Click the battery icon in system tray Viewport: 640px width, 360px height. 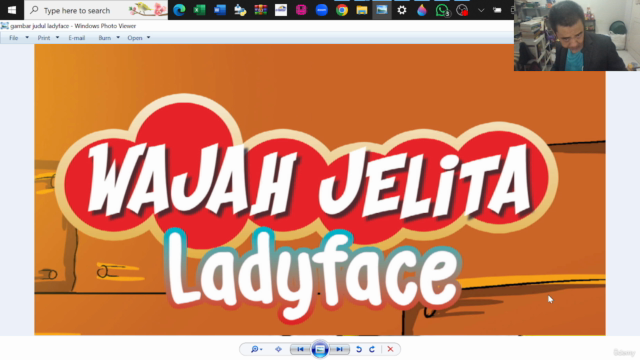pyautogui.click(x=497, y=10)
